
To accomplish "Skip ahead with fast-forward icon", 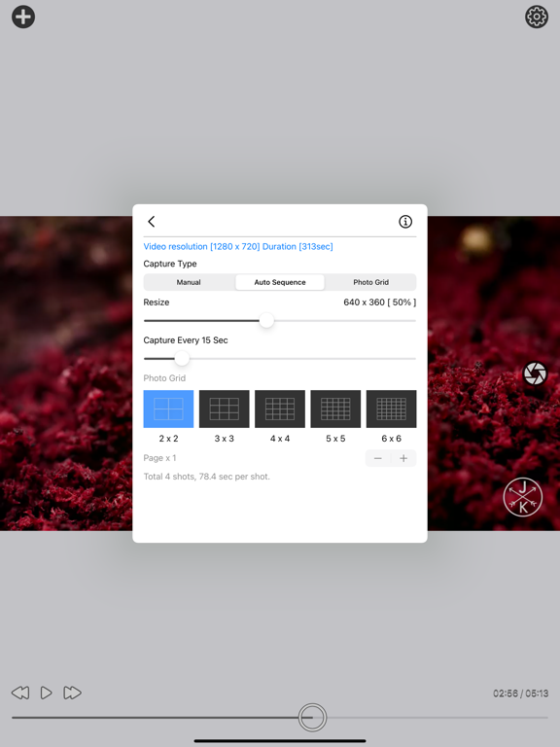I will (x=72, y=693).
